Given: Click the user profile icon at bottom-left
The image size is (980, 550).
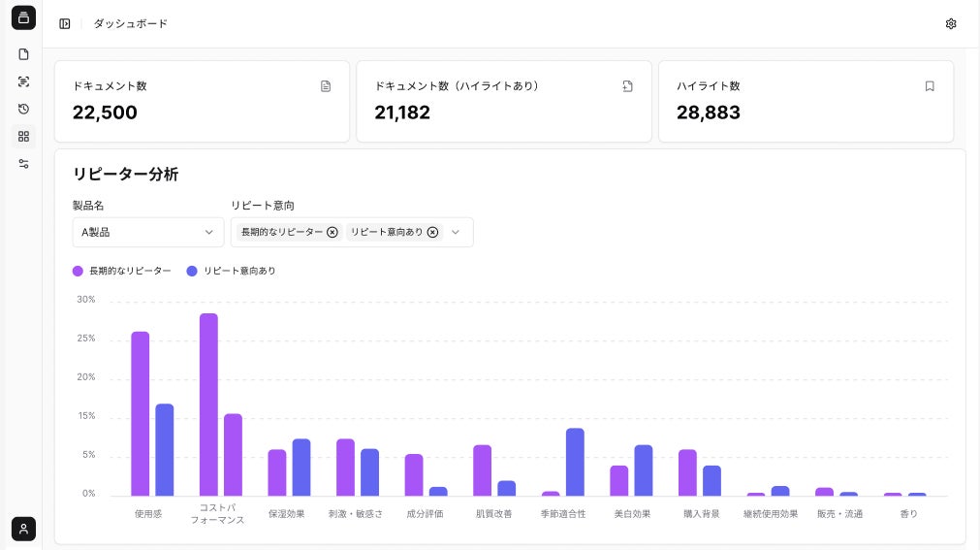Looking at the screenshot, I should coord(24,529).
